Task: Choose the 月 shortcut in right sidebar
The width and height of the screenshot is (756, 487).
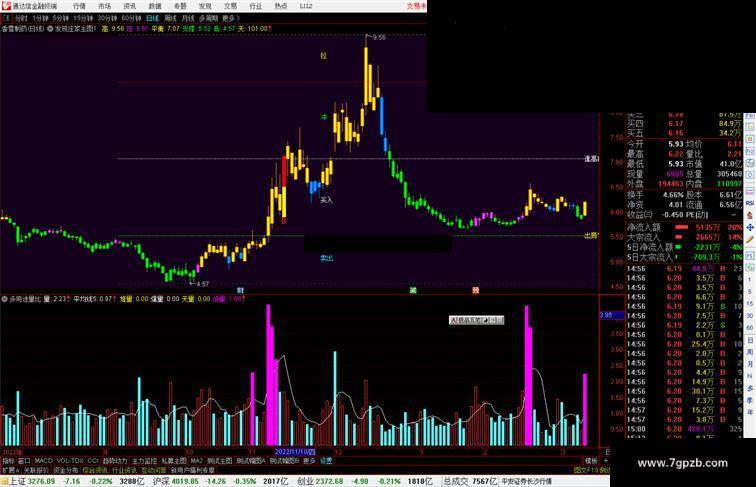Action: [750, 364]
